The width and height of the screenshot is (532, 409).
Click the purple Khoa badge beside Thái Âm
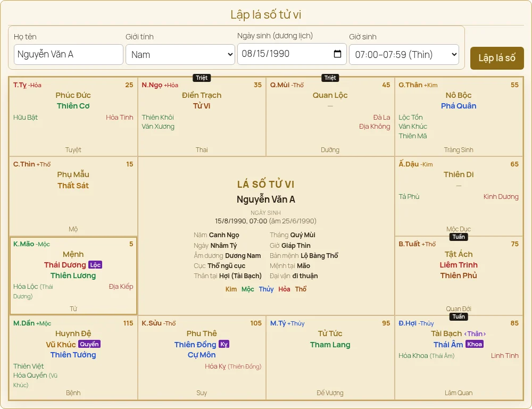[x=475, y=344]
